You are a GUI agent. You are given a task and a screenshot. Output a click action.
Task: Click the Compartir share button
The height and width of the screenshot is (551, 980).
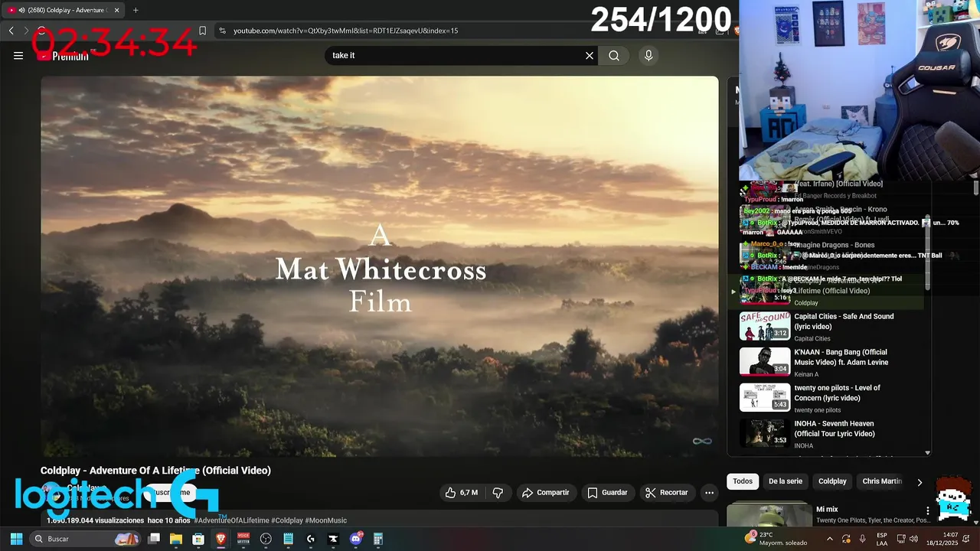pyautogui.click(x=545, y=493)
